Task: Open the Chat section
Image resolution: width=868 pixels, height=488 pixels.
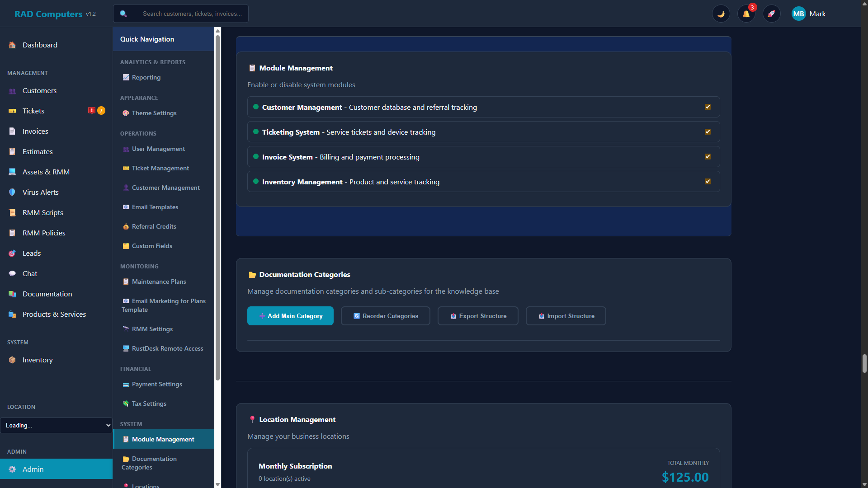Action: coord(30,273)
